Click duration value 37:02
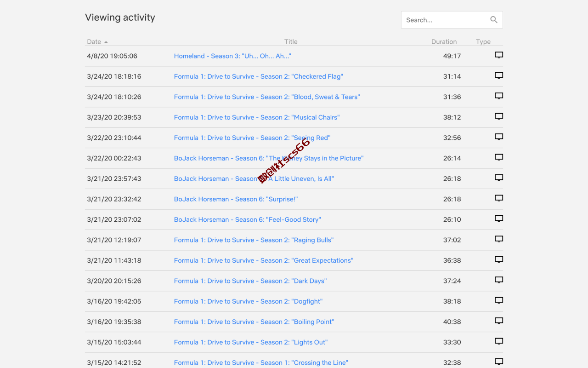The image size is (588, 368). click(x=452, y=240)
